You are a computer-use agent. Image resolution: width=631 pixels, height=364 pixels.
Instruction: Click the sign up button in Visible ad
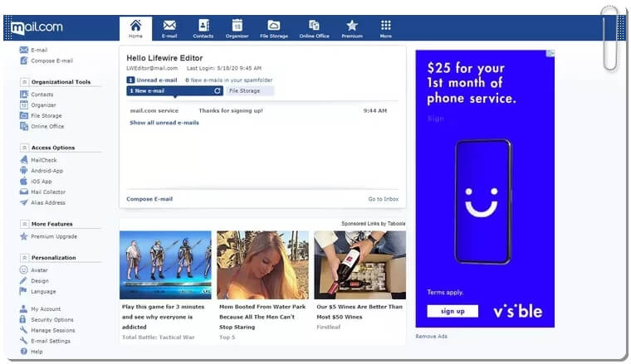pyautogui.click(x=452, y=311)
